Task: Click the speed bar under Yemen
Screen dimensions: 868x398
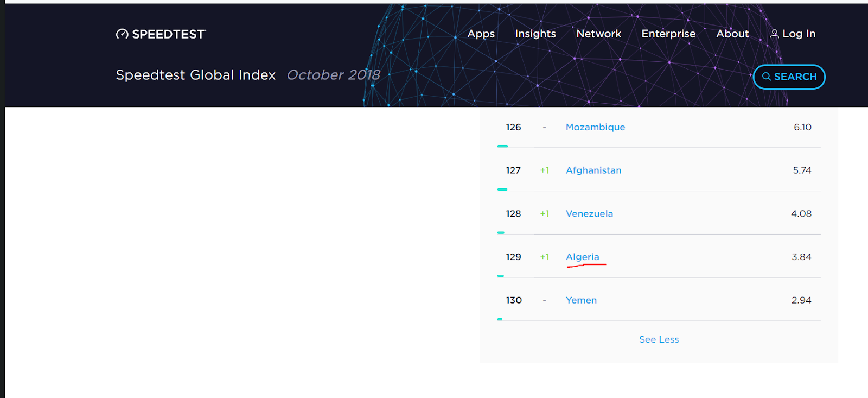Action: (500, 319)
